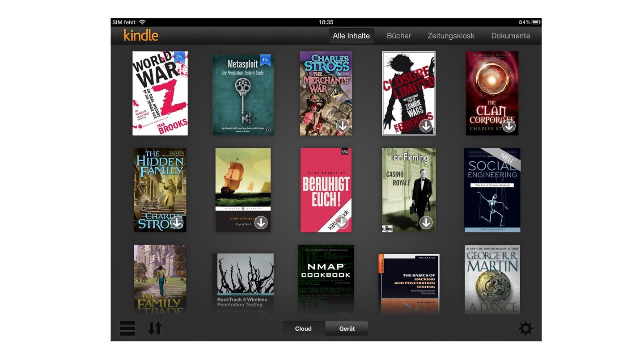Download Cup of Gold via arrow icon
The width and height of the screenshot is (644, 362).
coord(261,222)
